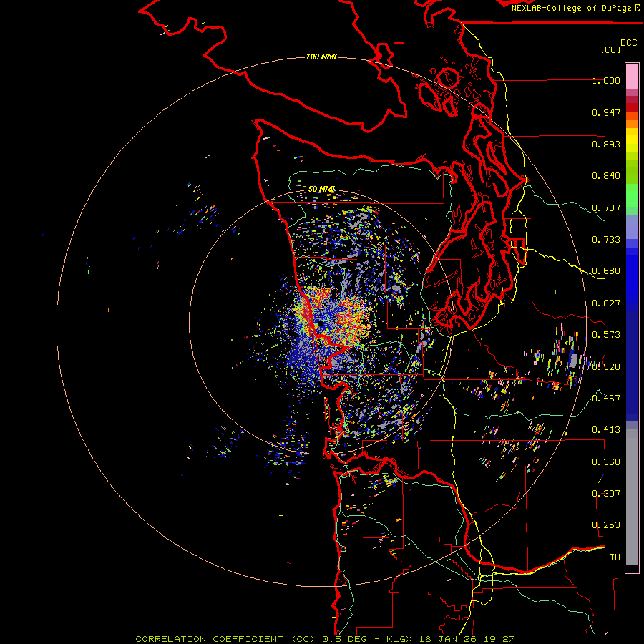This screenshot has height=644, width=644.
Task: Select the 0.360 scale value
Action: coord(606,462)
